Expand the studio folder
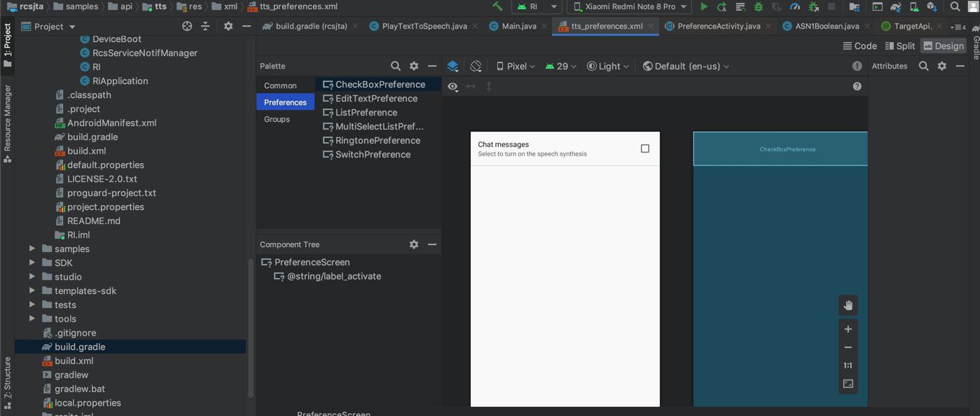Viewport: 980px width, 416px height. click(32, 277)
